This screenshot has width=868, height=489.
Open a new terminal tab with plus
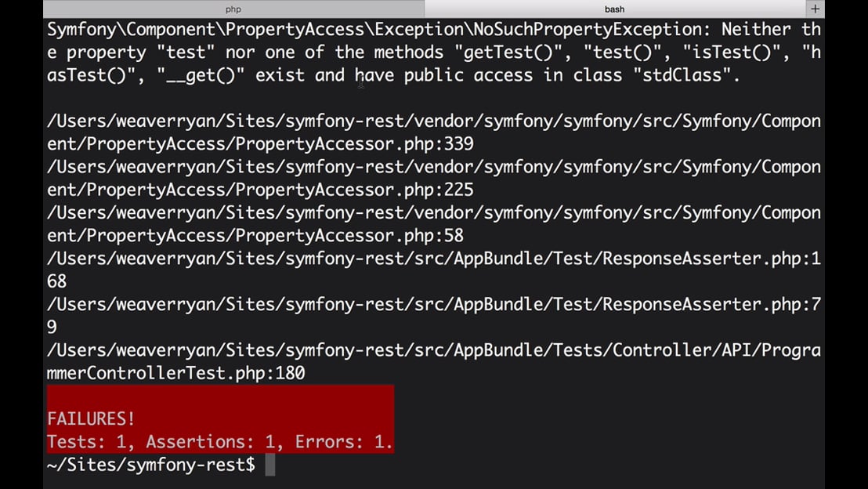coord(816,9)
